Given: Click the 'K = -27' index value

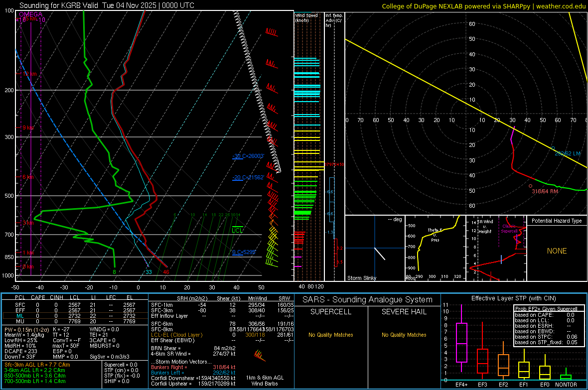Looking at the screenshot, I should point(61,329).
